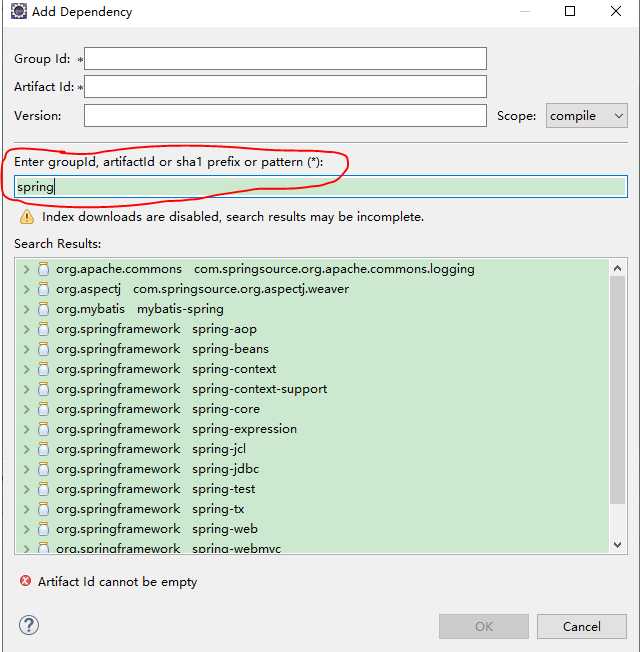The width and height of the screenshot is (640, 652).
Task: Click the jar icon beside mybatis-spring
Action: click(x=43, y=309)
